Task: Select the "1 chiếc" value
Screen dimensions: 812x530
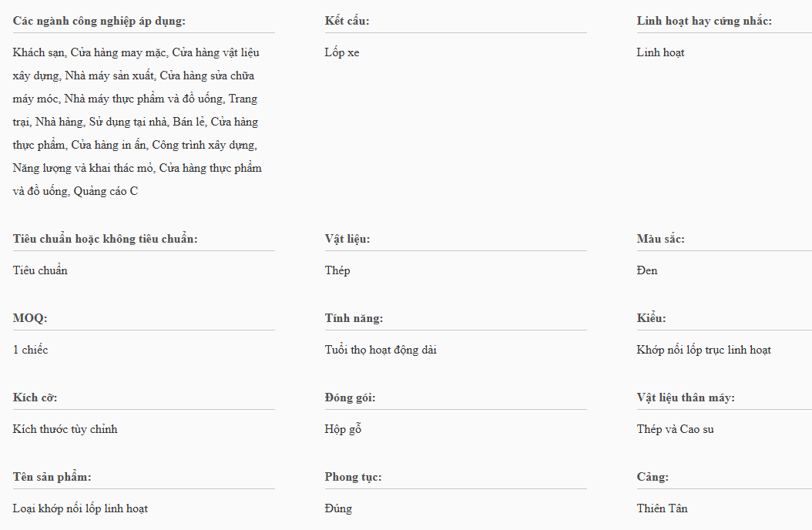Action: (31, 350)
